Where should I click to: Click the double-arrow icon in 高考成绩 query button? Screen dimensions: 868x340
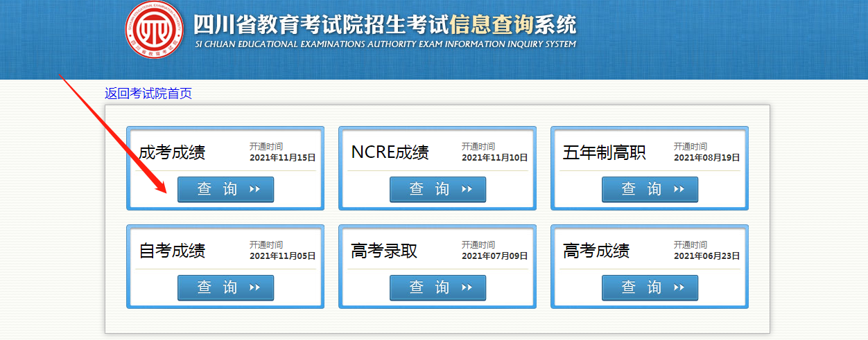[679, 288]
